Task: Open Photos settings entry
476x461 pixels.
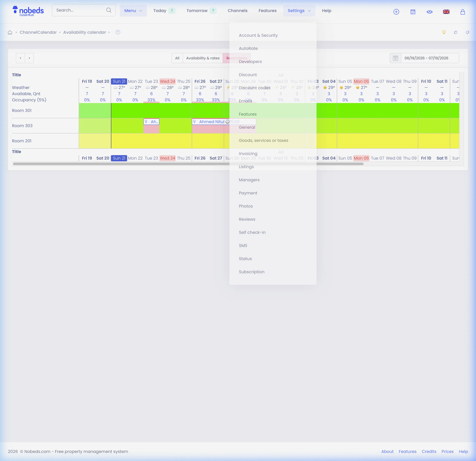Action: [x=246, y=206]
